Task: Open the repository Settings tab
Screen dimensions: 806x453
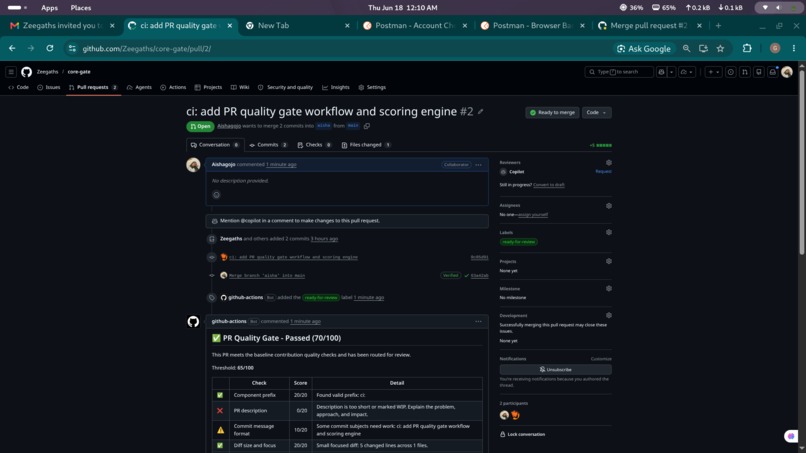Action: pos(372,87)
